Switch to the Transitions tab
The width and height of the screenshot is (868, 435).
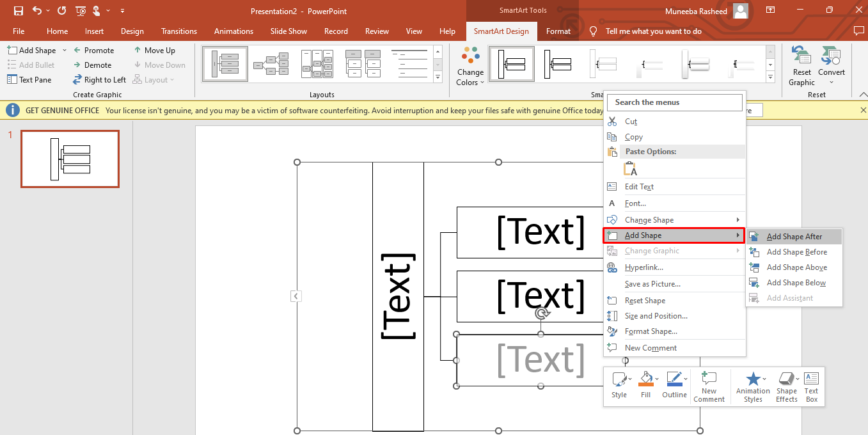179,31
